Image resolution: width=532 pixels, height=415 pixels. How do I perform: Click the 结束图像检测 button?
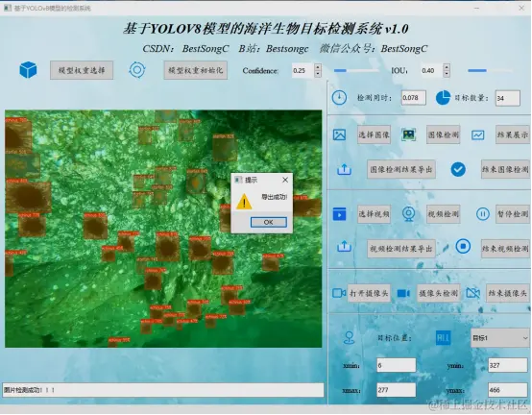tap(505, 169)
